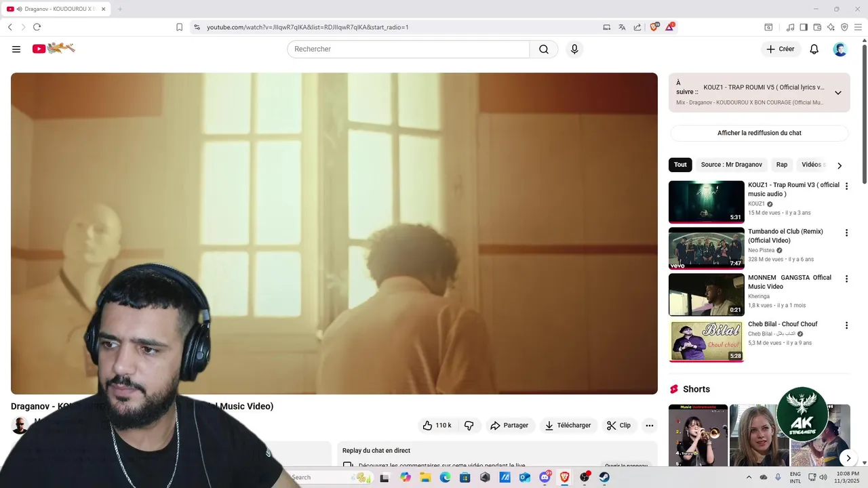Play Cheb Bilal Chouf Chouf thumbnail
The image size is (868, 488).
[x=706, y=341]
